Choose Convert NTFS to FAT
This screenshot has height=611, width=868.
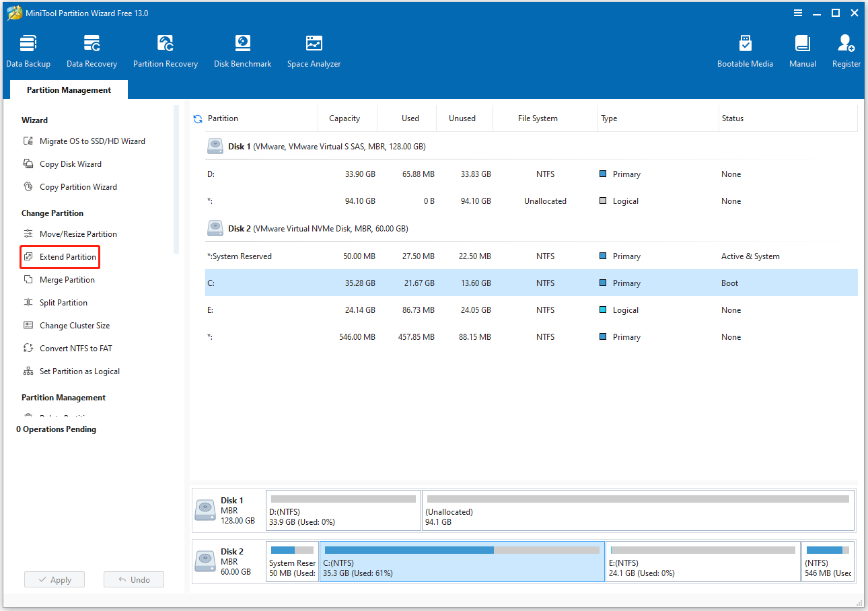[68, 348]
